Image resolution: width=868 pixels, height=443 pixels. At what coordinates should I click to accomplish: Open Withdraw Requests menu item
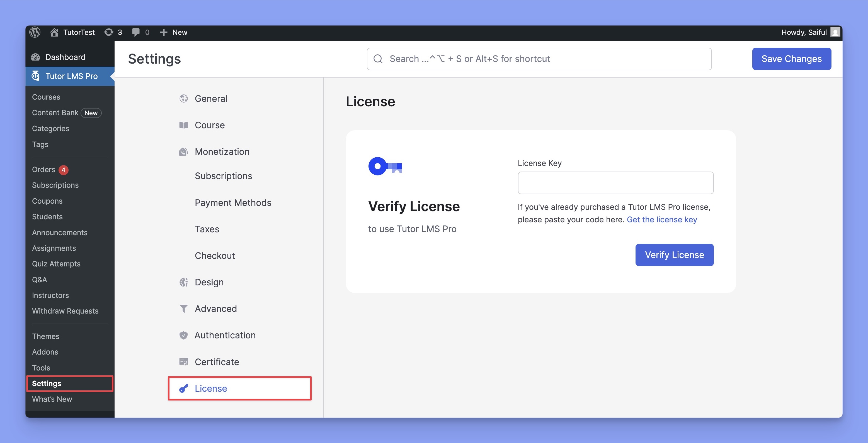point(65,311)
